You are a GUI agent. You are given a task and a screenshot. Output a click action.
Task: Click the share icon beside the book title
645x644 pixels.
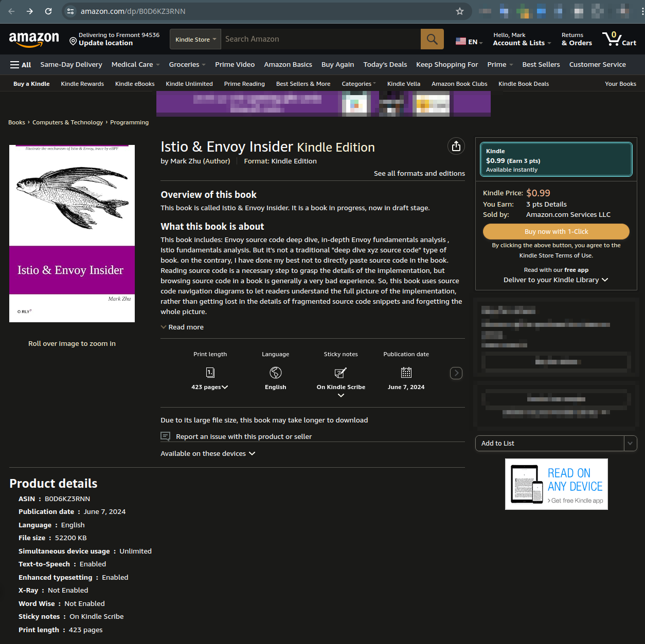pos(456,146)
